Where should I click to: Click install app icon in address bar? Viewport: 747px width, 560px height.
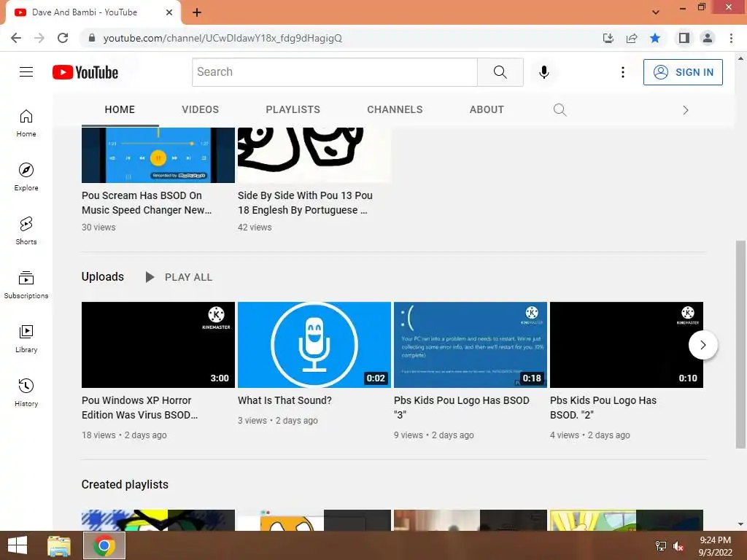[608, 38]
